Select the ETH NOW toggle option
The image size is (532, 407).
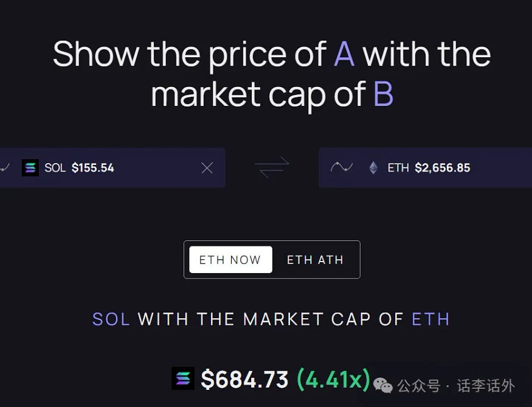(230, 260)
